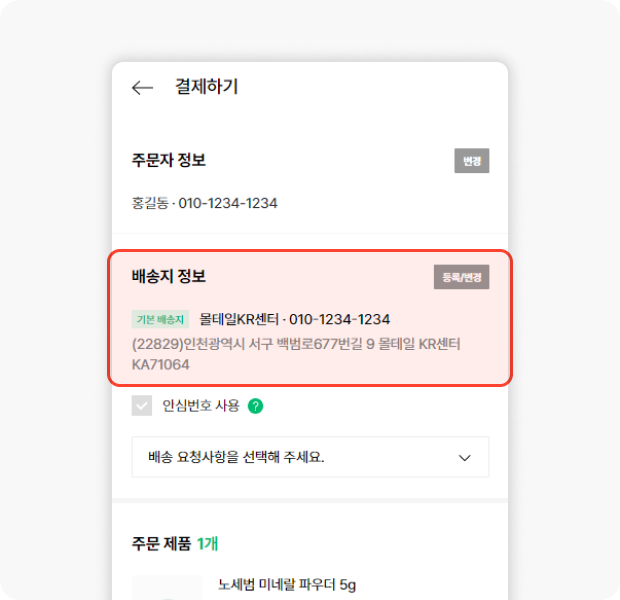Go back using the left arrow icon
Screen dimensions: 620x600
(x=142, y=88)
